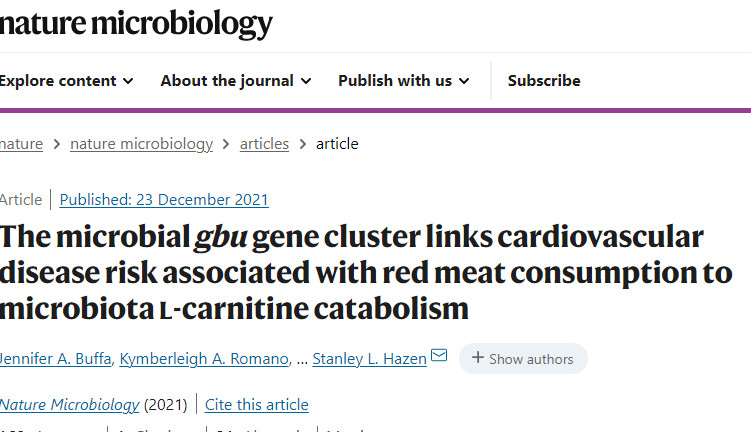Open the Publish with us menu

(403, 81)
